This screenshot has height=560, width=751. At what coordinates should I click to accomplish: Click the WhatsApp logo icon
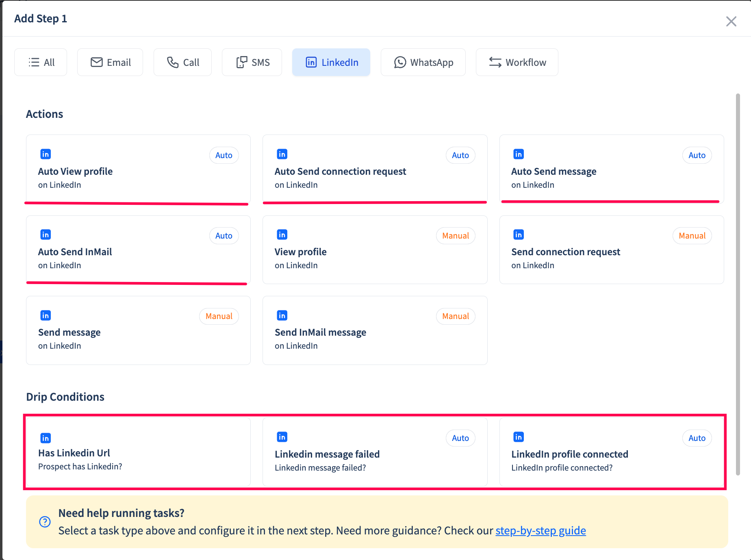tap(400, 62)
